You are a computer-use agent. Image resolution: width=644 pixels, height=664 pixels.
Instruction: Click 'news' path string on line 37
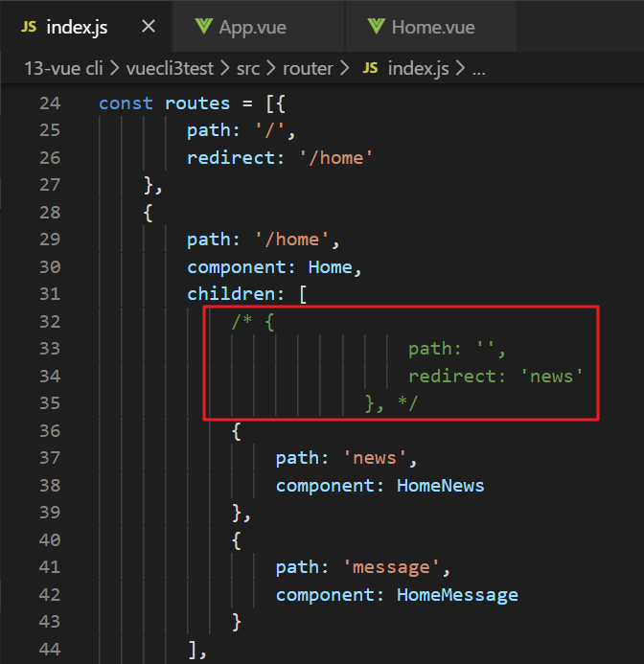coord(375,458)
